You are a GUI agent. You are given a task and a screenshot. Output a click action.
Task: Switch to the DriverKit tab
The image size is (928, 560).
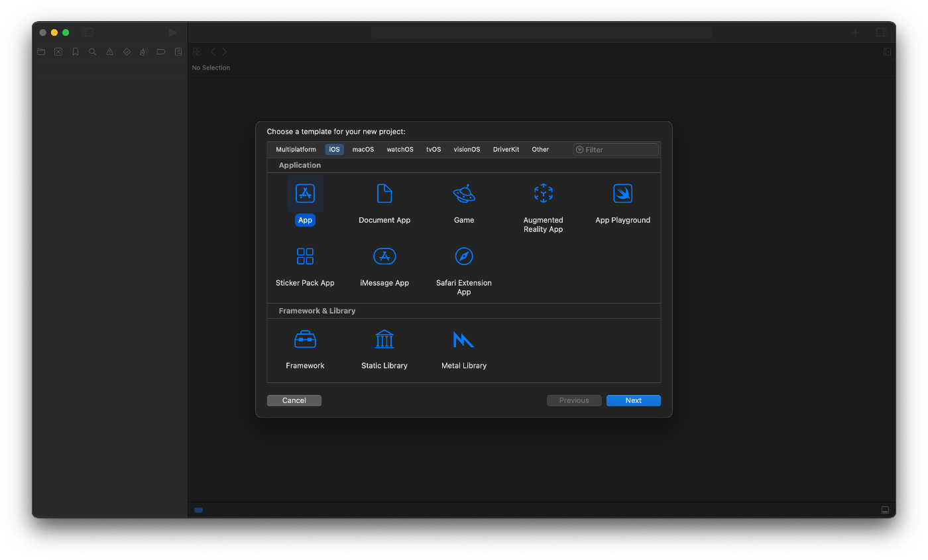[x=506, y=150]
